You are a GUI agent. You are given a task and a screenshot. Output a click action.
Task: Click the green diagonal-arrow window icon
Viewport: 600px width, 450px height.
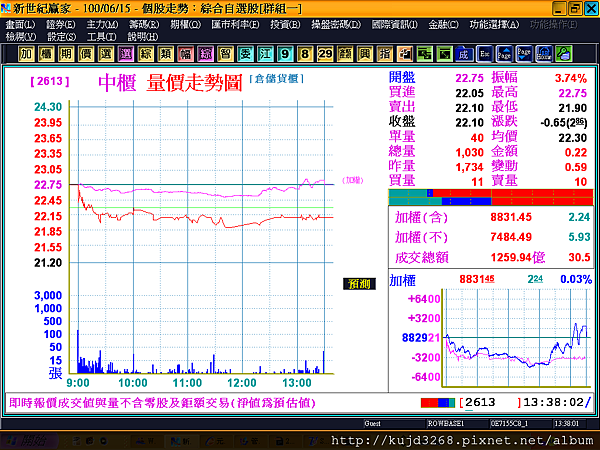(444, 54)
